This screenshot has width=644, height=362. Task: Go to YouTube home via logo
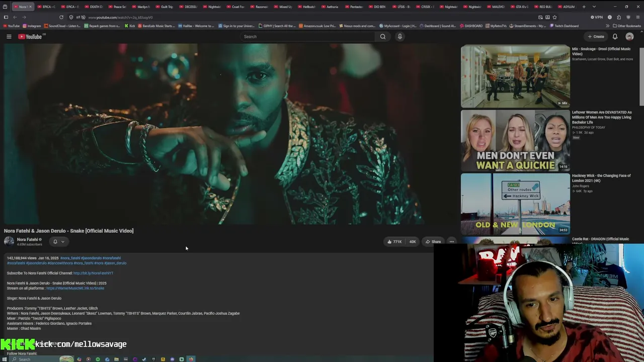tap(31, 37)
